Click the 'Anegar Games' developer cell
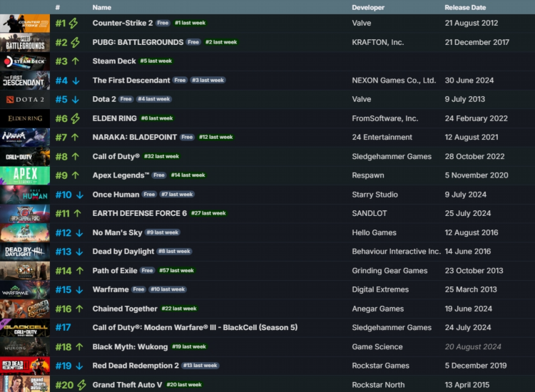The image size is (535, 392). click(x=377, y=309)
